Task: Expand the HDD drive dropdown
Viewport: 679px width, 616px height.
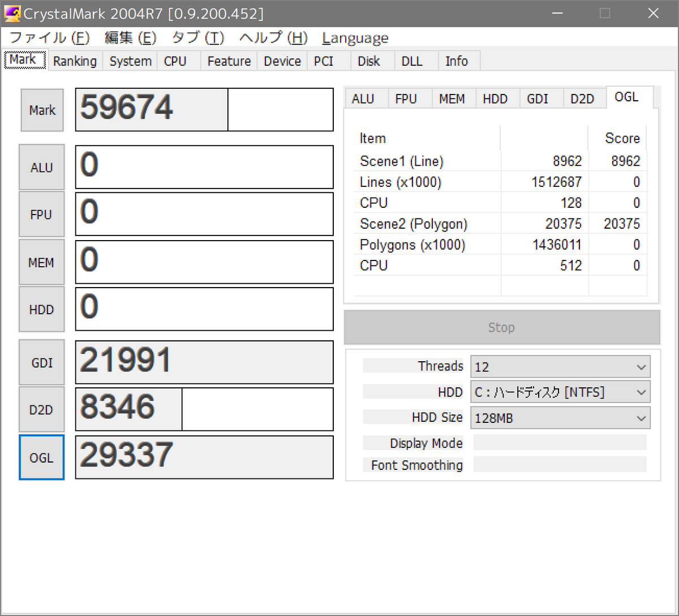Action: (560, 392)
